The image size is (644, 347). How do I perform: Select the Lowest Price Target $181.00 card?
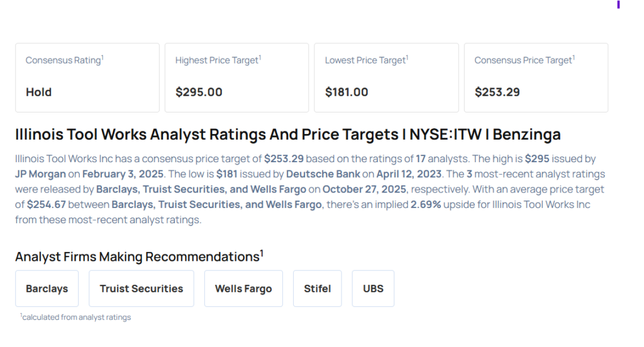(x=386, y=77)
